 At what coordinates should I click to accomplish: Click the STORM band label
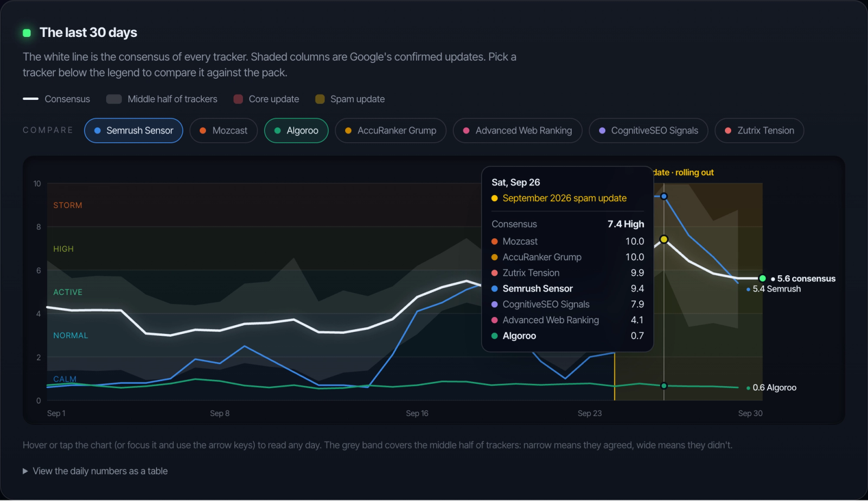tap(68, 205)
